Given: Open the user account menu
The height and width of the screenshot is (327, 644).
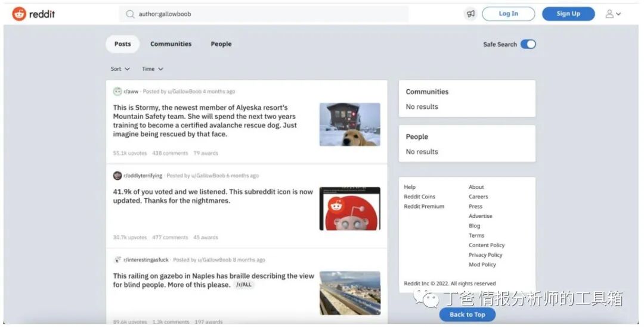Looking at the screenshot, I should (613, 14).
